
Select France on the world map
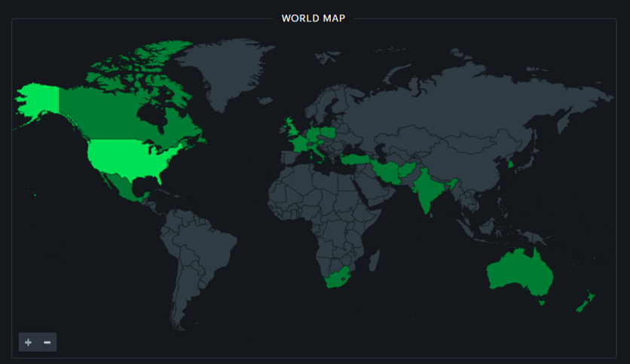299,144
